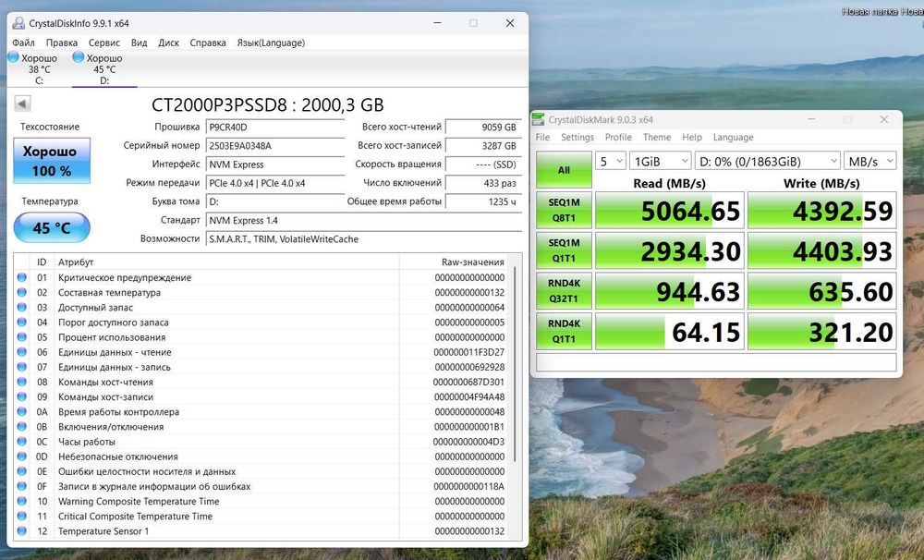Open the 1GiB test size dropdown
This screenshot has height=560, width=924.
[x=660, y=161]
